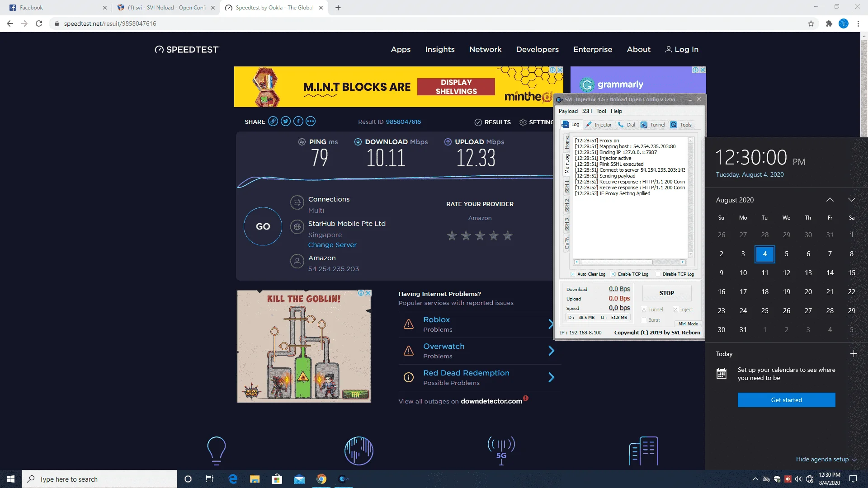Toggle the Auto Clear Log checkbox
The image size is (868, 488).
[572, 274]
